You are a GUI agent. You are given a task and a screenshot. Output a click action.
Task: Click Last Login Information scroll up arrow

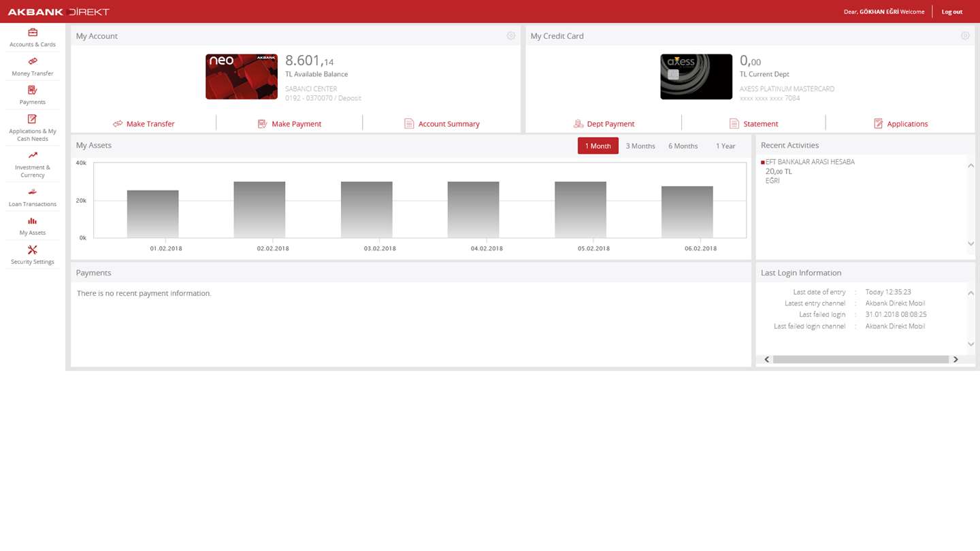click(971, 293)
